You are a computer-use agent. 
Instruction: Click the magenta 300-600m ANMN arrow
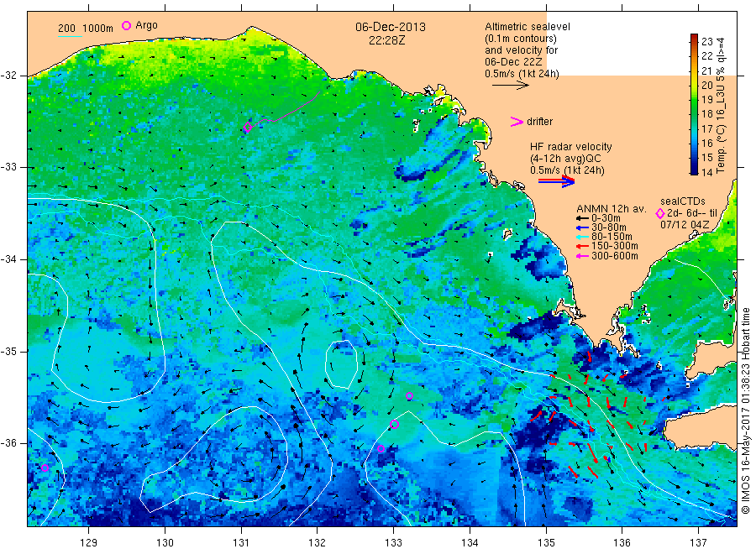[x=582, y=256]
